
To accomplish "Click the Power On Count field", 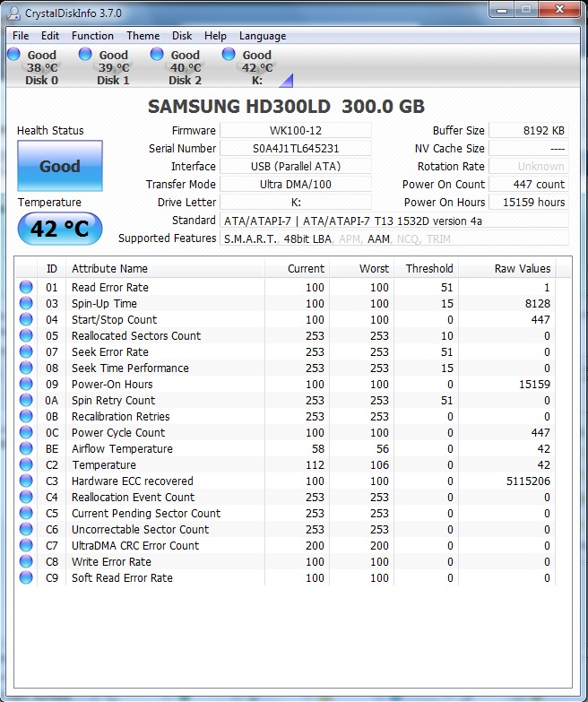I will [529, 184].
